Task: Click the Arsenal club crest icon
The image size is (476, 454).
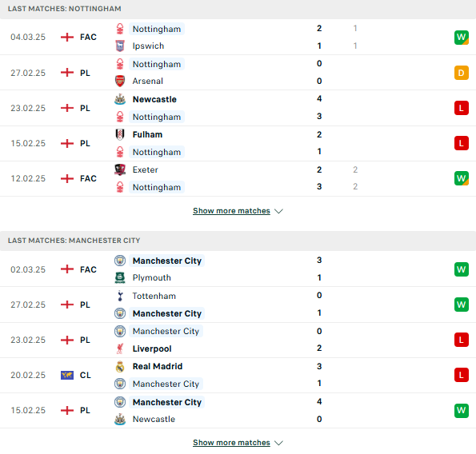Action: (120, 81)
